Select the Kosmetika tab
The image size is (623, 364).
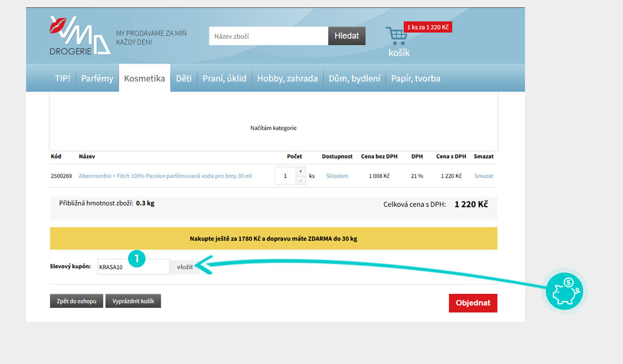pyautogui.click(x=144, y=79)
